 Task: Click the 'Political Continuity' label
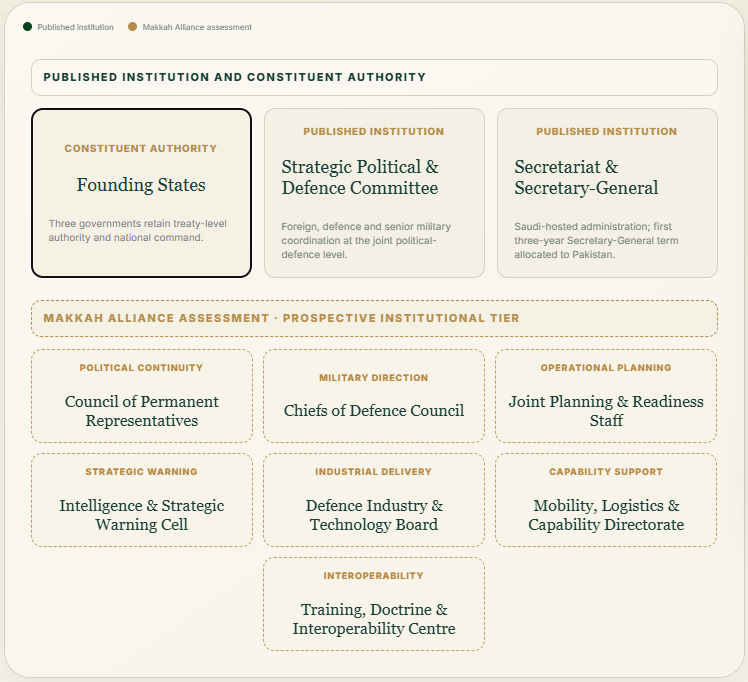[x=141, y=368]
